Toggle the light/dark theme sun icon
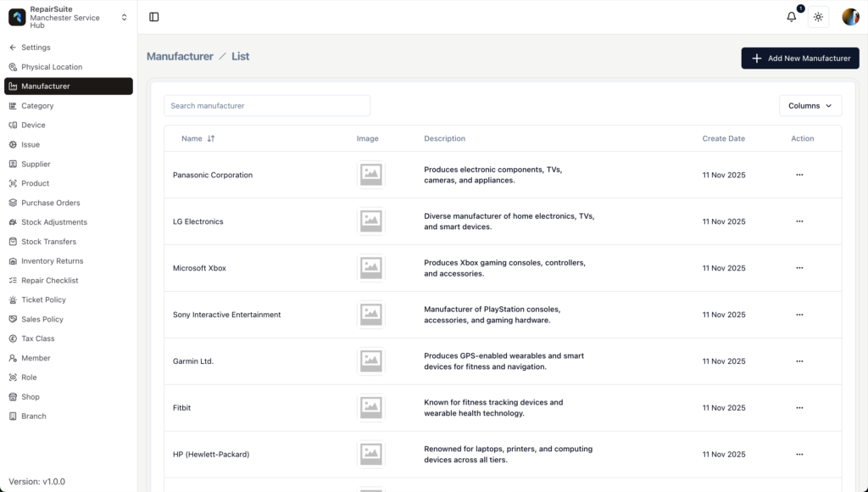The height and width of the screenshot is (492, 868). [x=818, y=17]
